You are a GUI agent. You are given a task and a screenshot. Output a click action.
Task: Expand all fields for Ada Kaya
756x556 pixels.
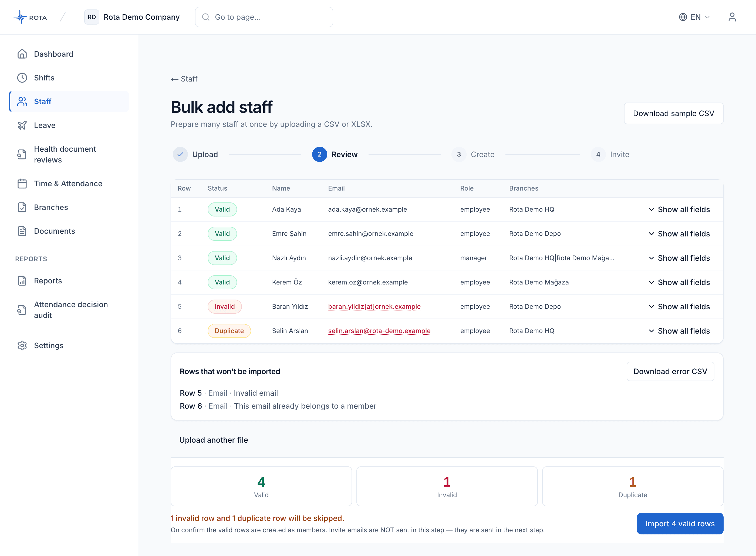point(679,209)
